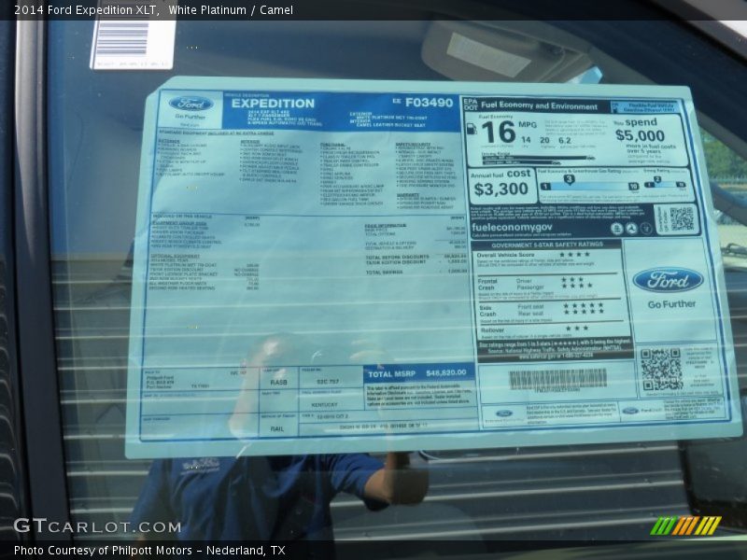Click the QR code below the Ford logo
Image resolution: width=747 pixels, height=560 pixels.
point(661,369)
